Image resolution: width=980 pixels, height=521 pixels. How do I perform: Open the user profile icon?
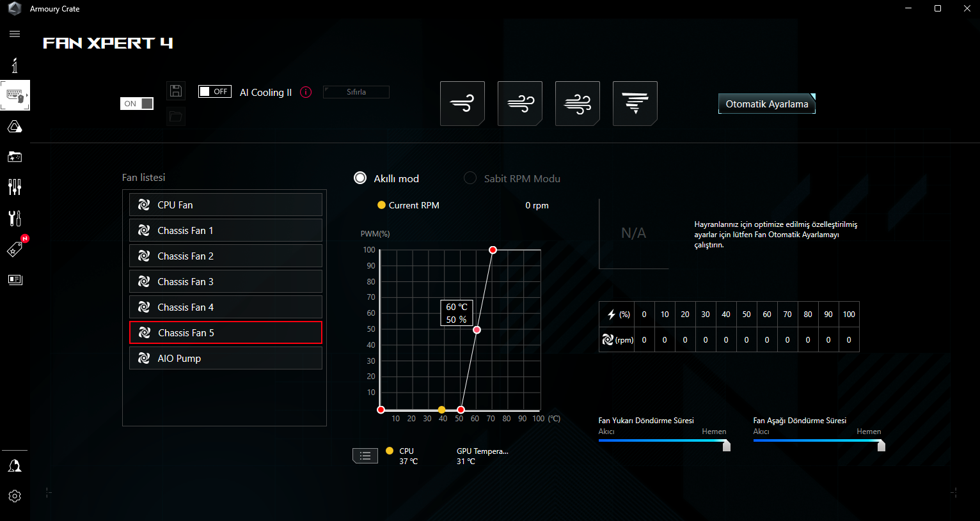(15, 466)
